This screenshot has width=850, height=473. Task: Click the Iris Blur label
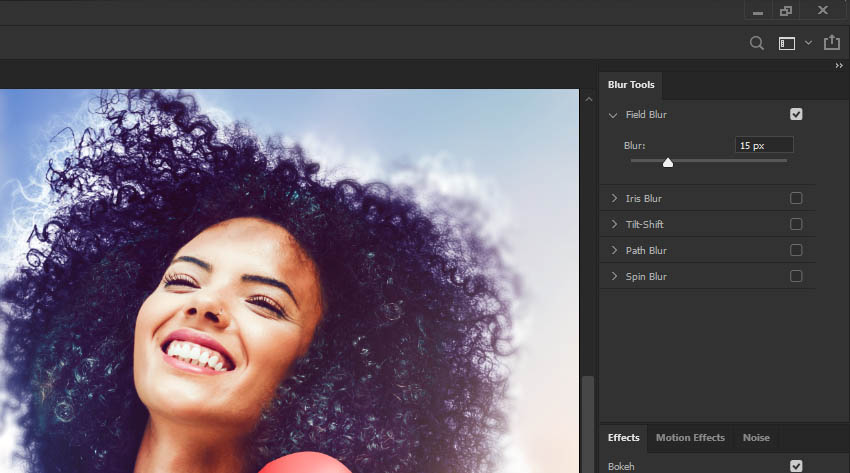[x=643, y=199]
